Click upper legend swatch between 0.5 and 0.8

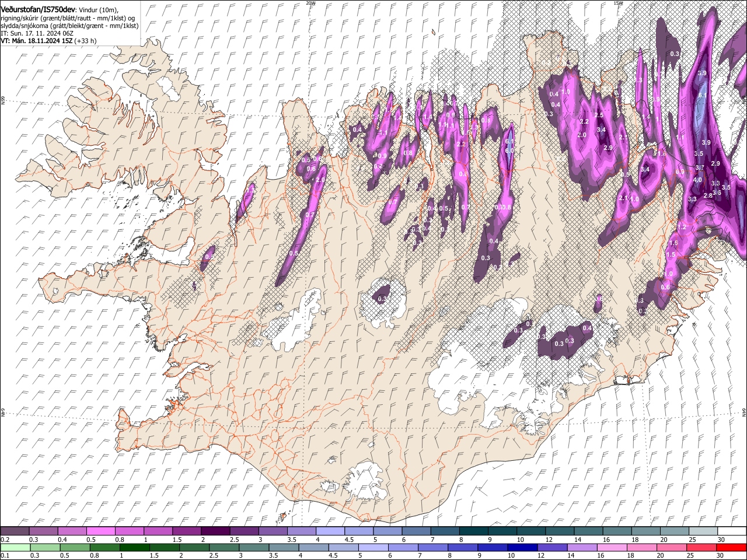coord(101,531)
